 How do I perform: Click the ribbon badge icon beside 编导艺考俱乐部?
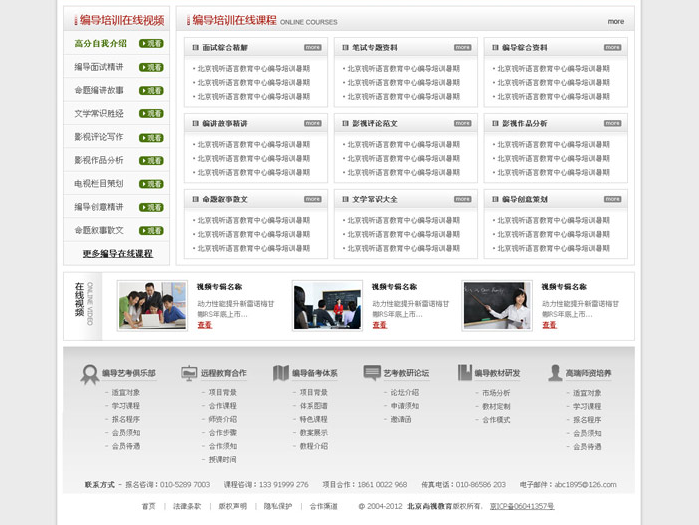click(x=90, y=373)
